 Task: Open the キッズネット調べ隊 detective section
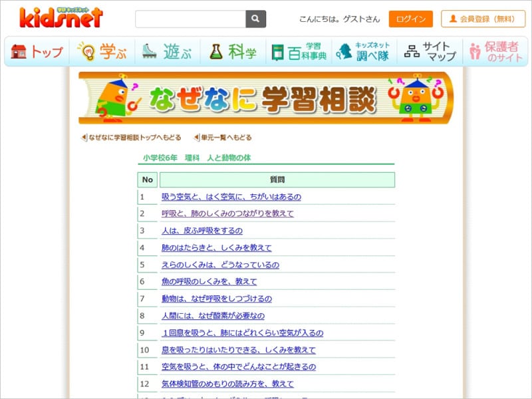364,52
